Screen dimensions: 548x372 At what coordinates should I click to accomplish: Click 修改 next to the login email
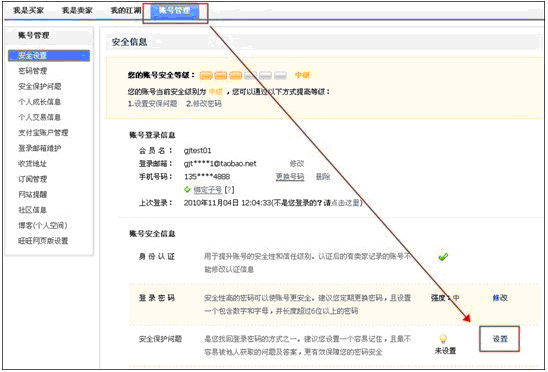tap(297, 163)
